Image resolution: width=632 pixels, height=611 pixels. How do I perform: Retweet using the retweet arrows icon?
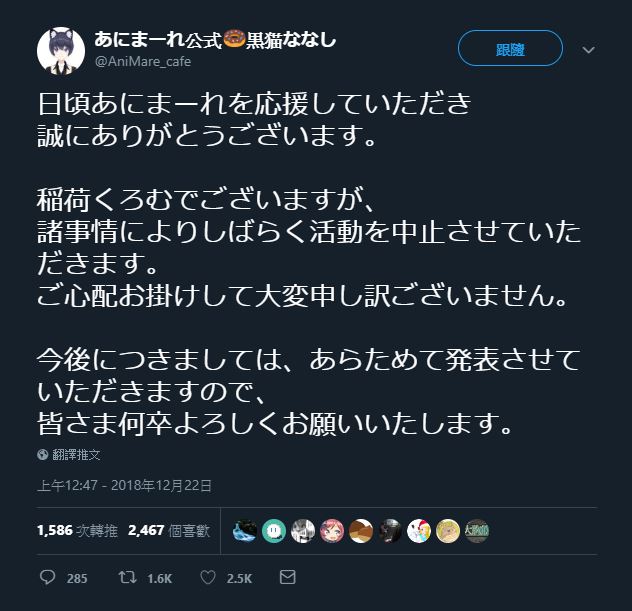coord(127,577)
